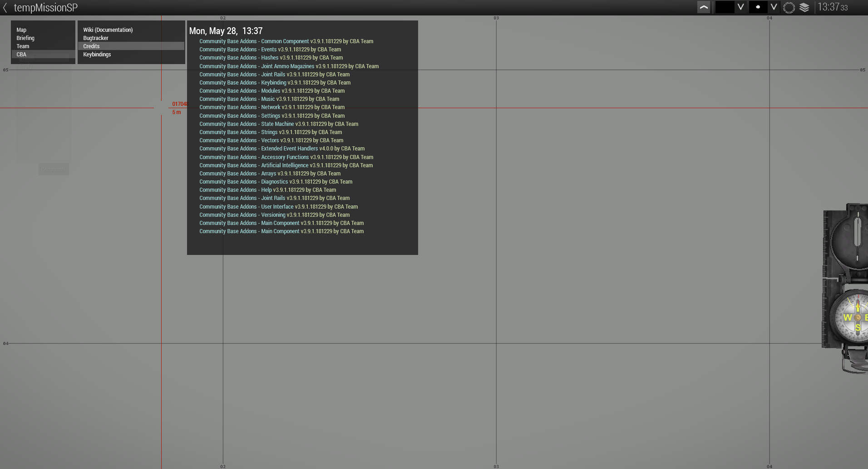Screen dimensions: 868x469
Task: Click the 'Modules' credit line
Action: (272, 91)
